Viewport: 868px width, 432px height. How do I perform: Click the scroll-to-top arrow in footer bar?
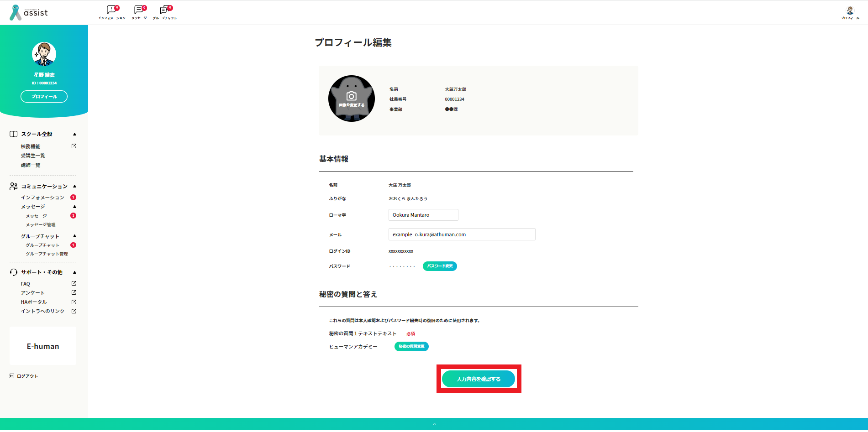click(x=434, y=424)
